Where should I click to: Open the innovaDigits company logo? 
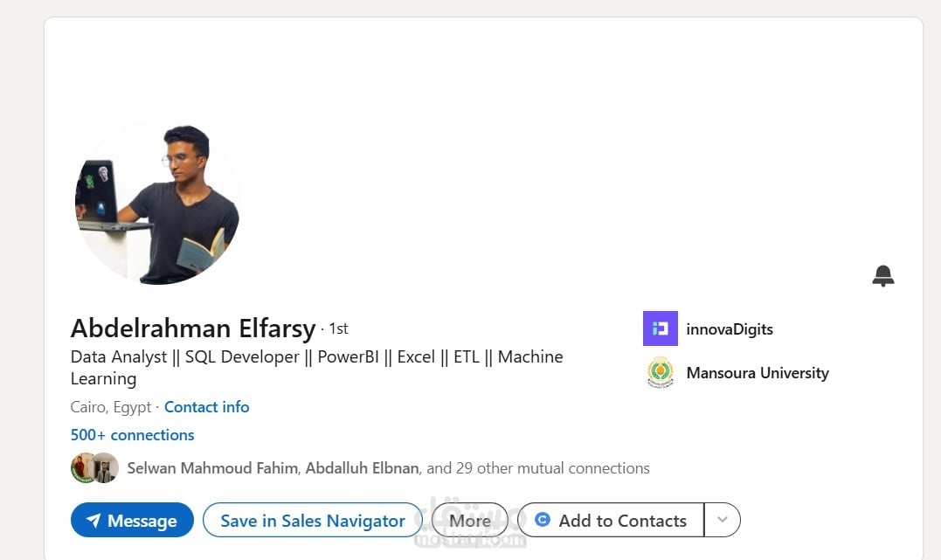(x=661, y=328)
